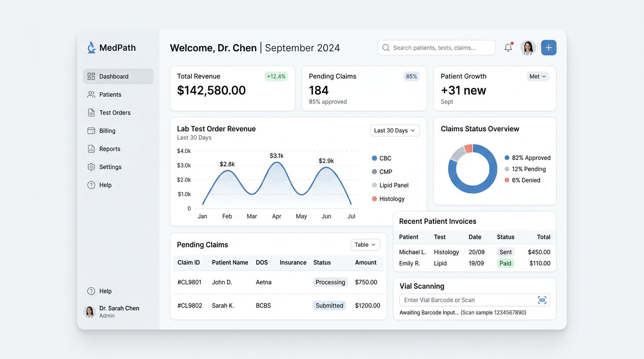This screenshot has width=644, height=359.
Task: Toggle the Histology legend entry
Action: coord(388,199)
